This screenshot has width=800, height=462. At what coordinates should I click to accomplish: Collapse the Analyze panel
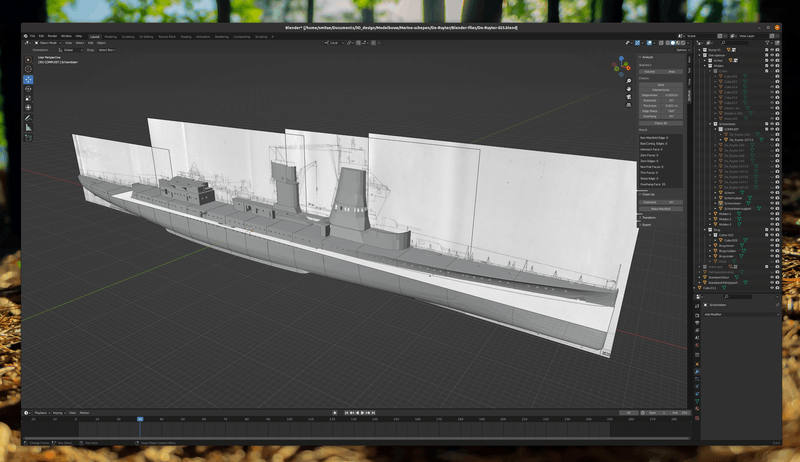pos(647,58)
